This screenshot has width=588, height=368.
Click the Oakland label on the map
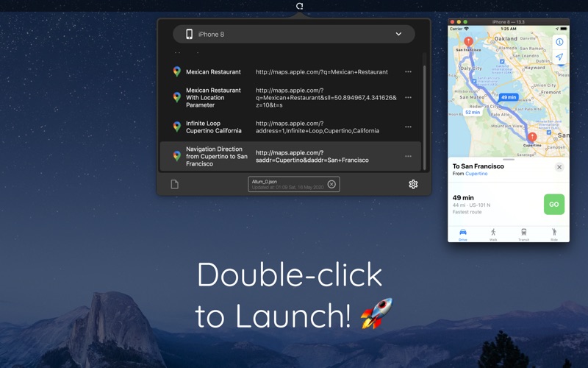click(x=506, y=38)
